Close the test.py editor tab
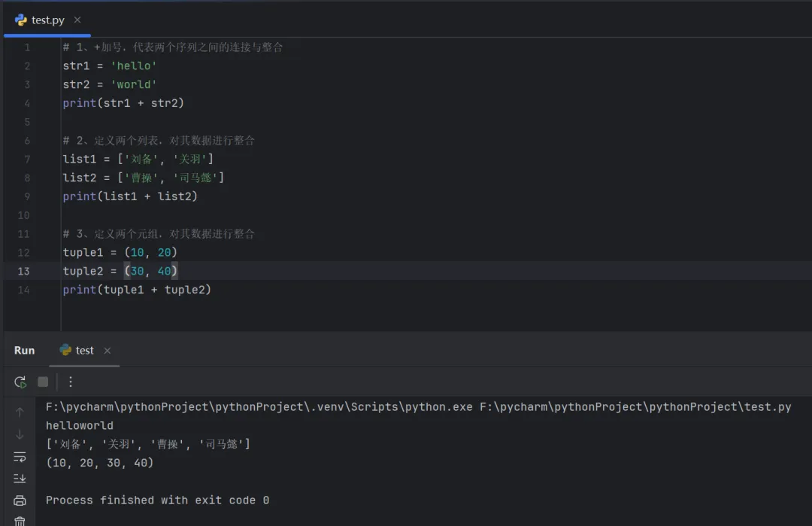The width and height of the screenshot is (812, 526). coord(77,20)
